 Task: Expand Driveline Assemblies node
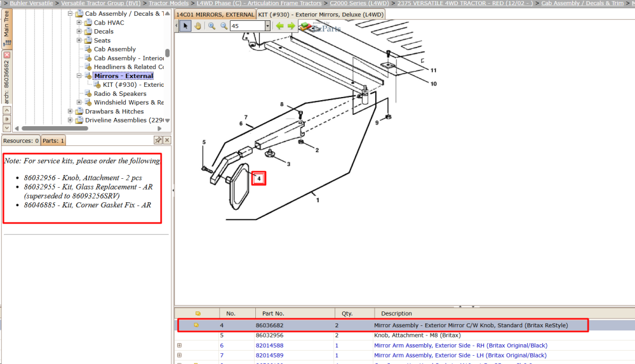70,120
